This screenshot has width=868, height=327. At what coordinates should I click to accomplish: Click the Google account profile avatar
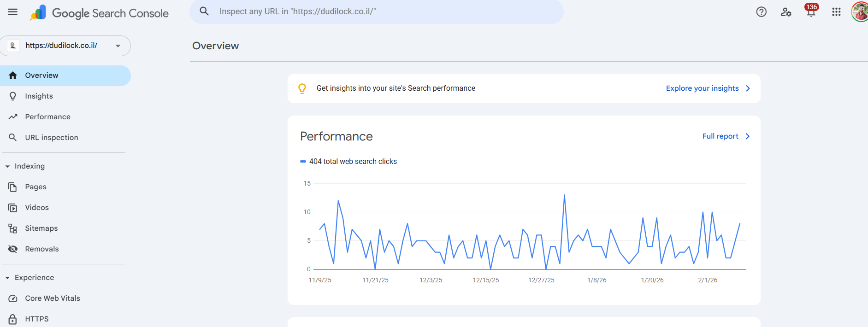pos(860,12)
